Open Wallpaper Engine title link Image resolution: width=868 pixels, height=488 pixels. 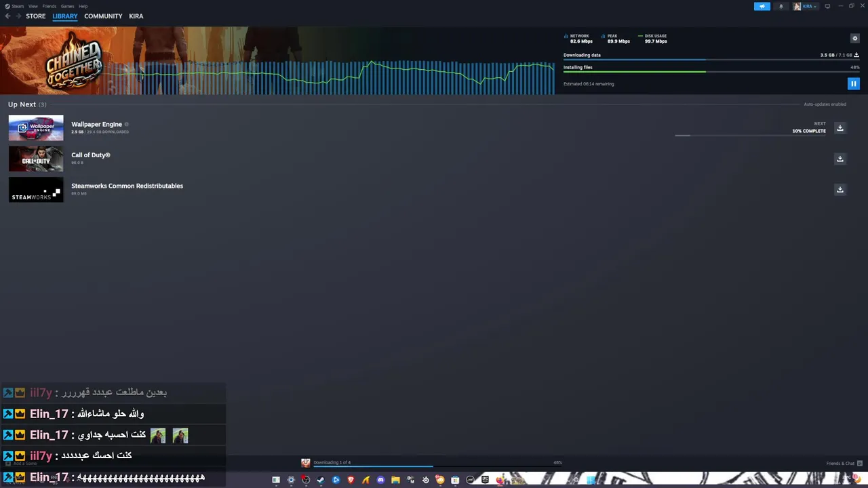click(x=96, y=124)
